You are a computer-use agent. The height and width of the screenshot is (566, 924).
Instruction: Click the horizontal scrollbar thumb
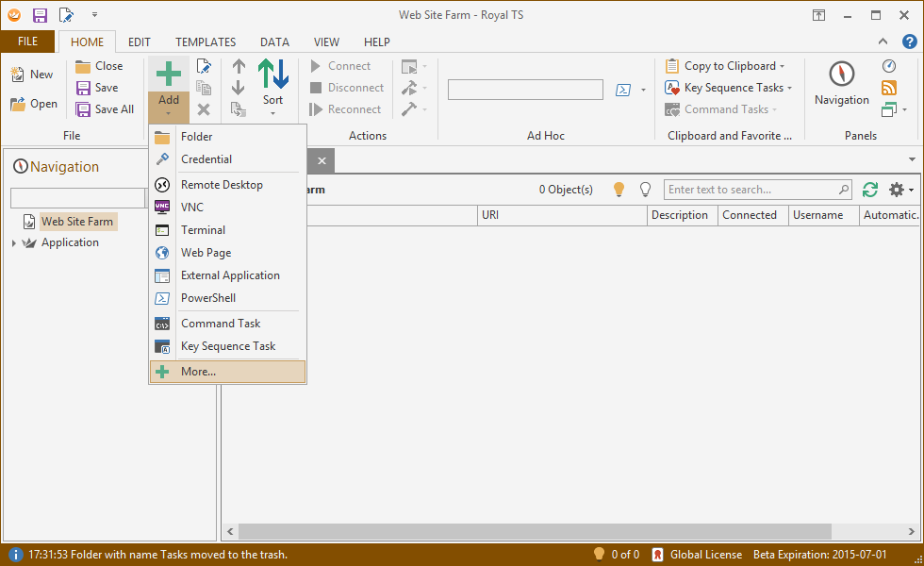tap(536, 531)
